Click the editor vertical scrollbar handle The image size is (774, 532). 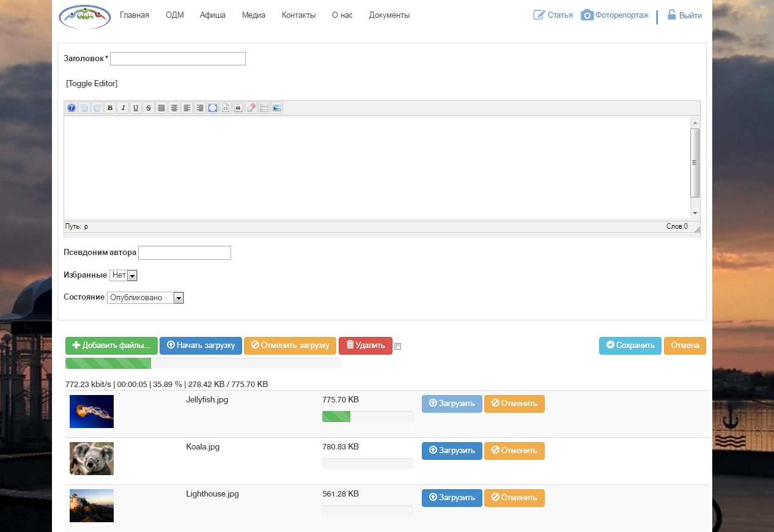point(695,163)
